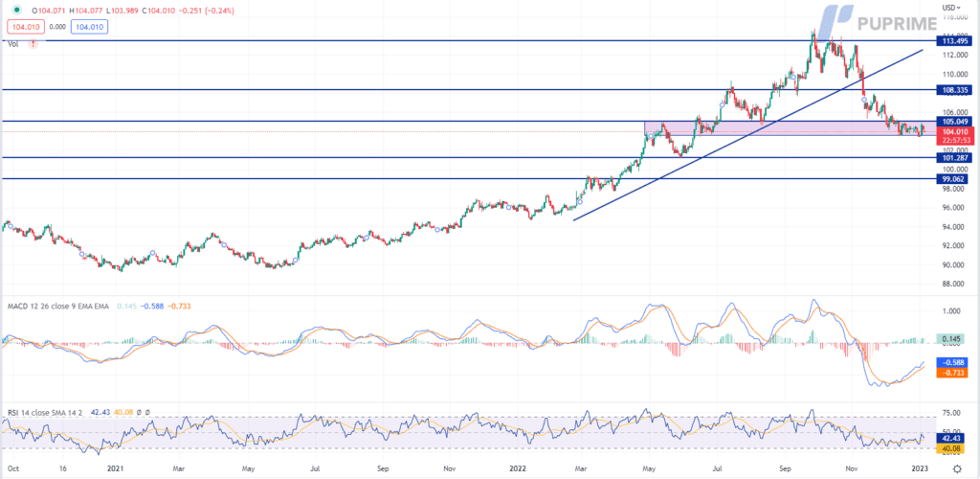
Task: Click the 2021 label on time axis
Action: click(x=113, y=468)
